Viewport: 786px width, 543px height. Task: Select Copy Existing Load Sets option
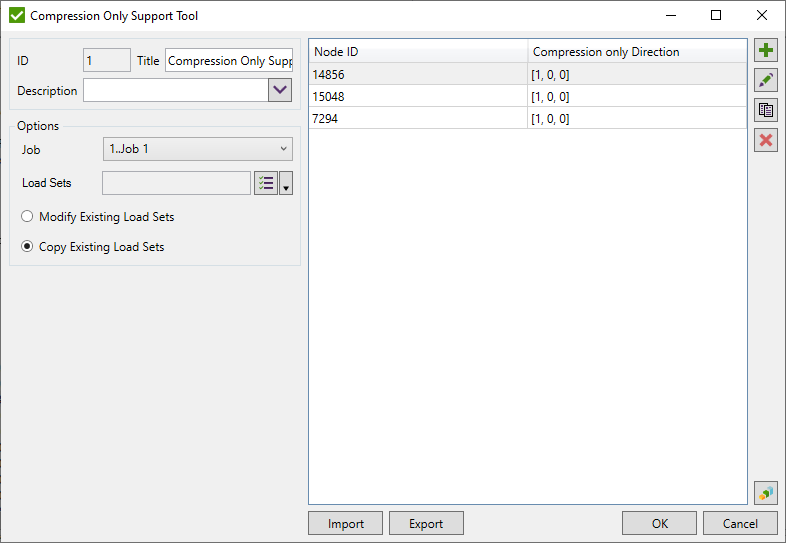[x=27, y=247]
